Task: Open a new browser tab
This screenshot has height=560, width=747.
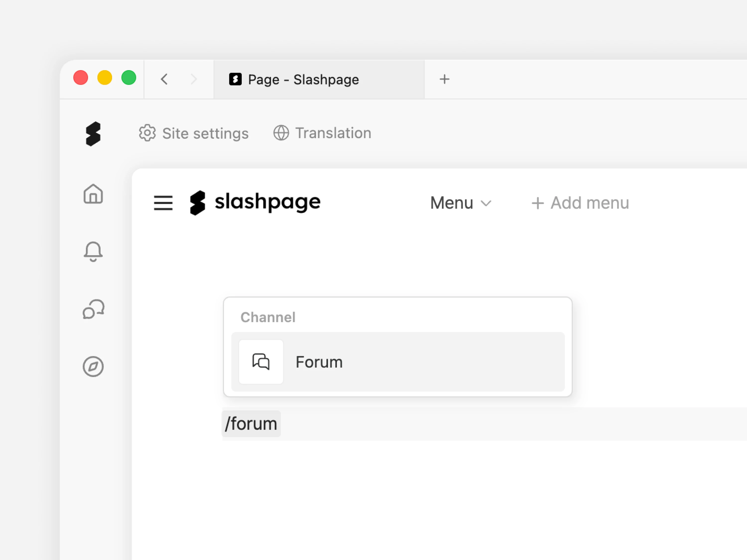Action: [444, 79]
